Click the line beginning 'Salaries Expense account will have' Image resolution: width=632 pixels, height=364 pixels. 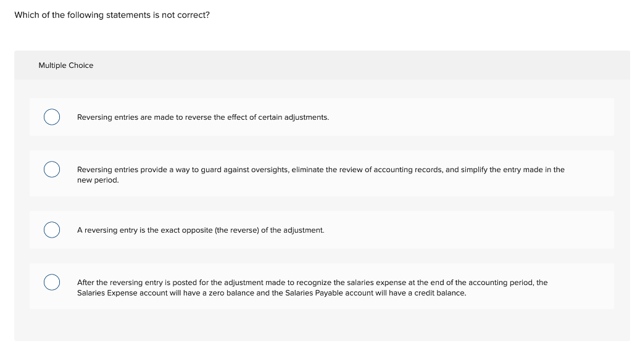click(272, 293)
